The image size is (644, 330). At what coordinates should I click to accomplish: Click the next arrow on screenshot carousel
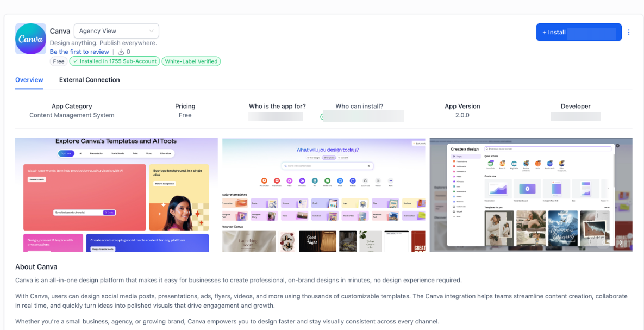click(621, 243)
